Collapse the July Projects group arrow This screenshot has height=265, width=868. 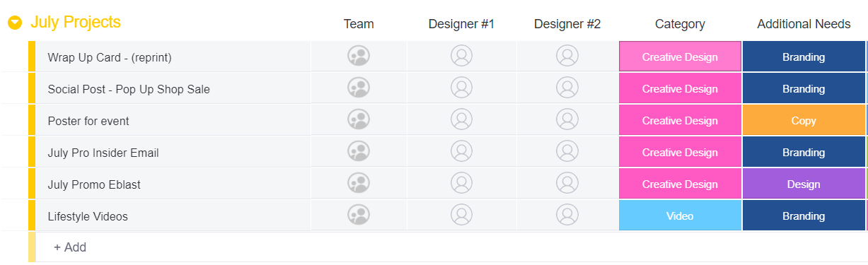click(15, 23)
